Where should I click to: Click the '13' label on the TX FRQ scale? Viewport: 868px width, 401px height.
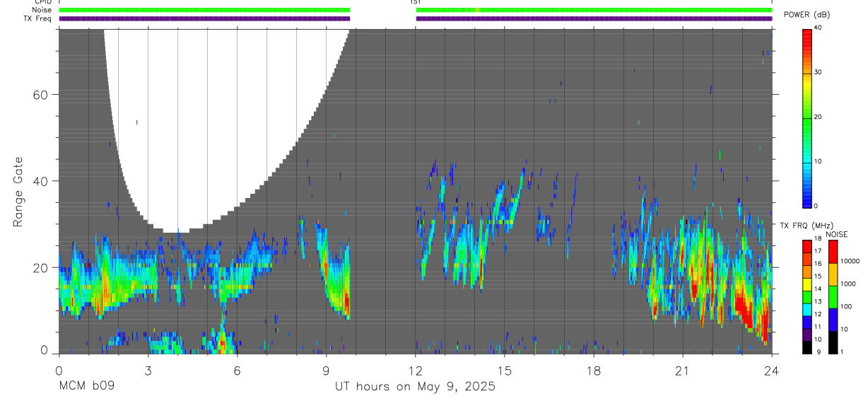[x=819, y=301]
